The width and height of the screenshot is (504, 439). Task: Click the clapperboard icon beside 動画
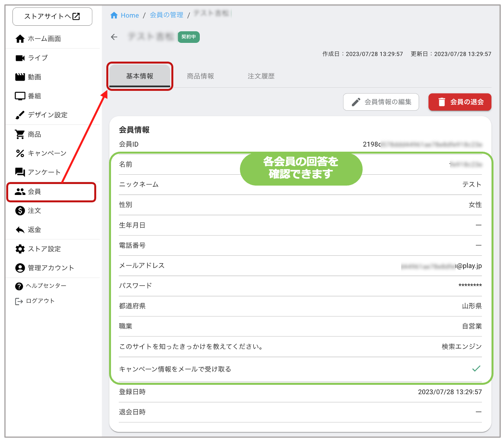coord(20,77)
